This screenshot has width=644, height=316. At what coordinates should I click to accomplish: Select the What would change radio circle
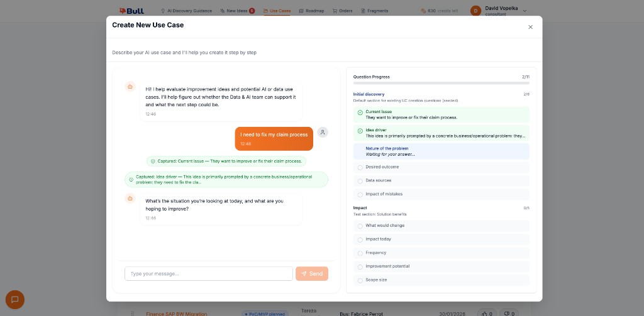[x=360, y=226]
